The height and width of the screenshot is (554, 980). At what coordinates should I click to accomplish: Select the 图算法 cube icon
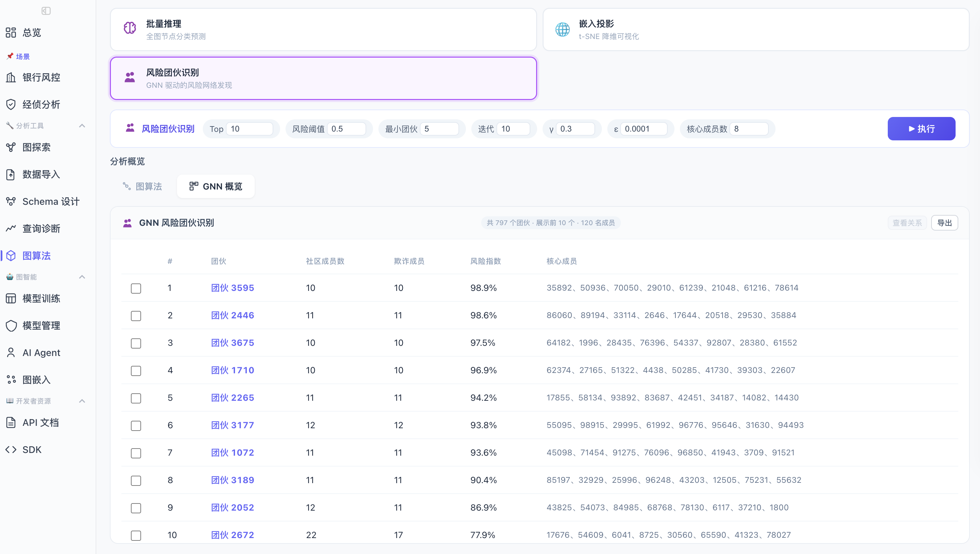pos(11,256)
